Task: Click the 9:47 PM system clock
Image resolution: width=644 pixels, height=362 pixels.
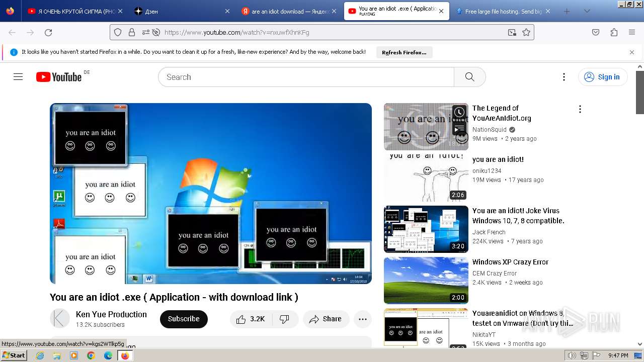Action: click(618, 355)
